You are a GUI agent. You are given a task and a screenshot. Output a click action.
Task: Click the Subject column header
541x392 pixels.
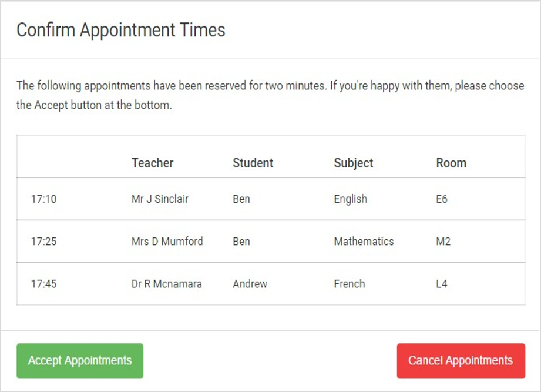353,163
